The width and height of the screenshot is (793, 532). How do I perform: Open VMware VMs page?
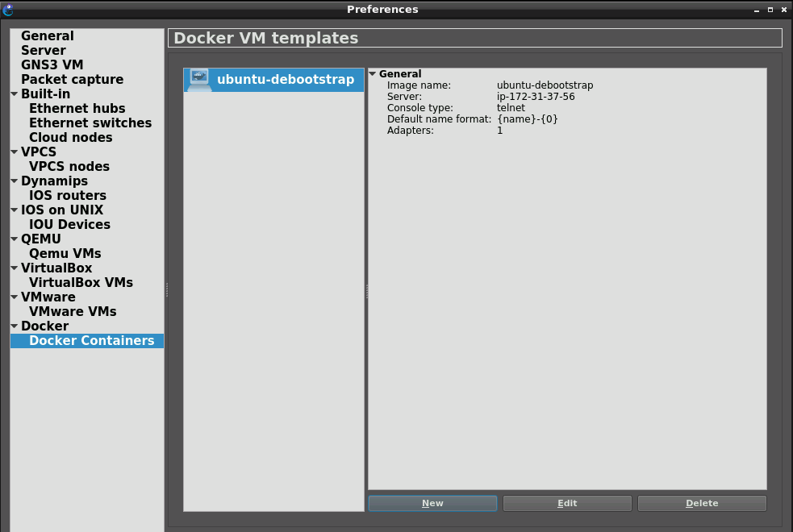(x=73, y=311)
